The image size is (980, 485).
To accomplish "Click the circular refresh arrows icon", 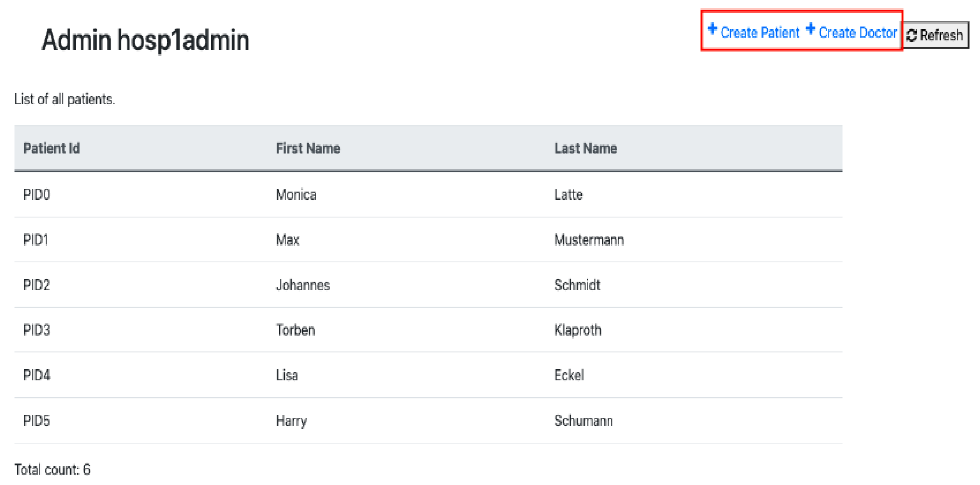I will (x=911, y=35).
